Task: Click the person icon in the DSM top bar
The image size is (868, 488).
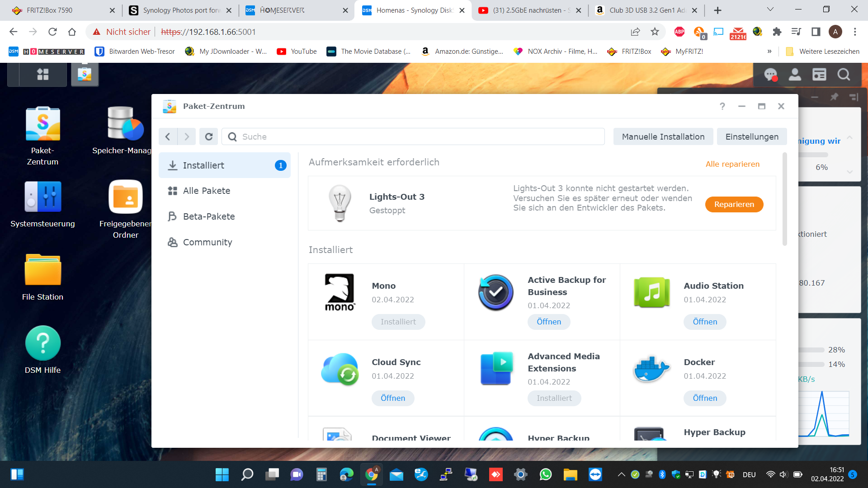Action: 795,75
